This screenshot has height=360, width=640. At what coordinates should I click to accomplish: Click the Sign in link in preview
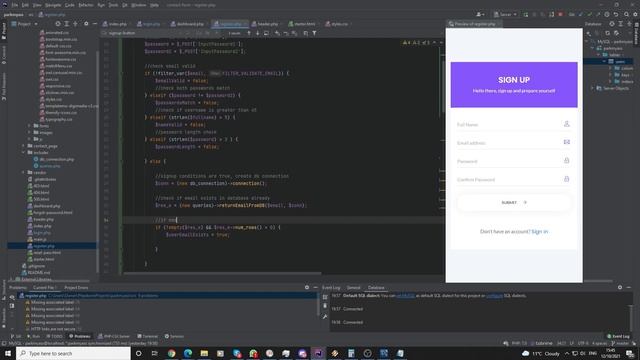540,231
